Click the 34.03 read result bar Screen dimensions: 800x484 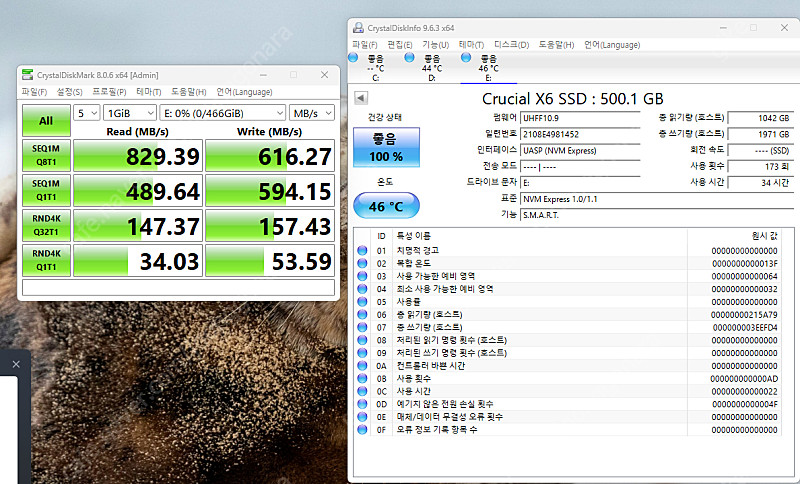(x=138, y=260)
